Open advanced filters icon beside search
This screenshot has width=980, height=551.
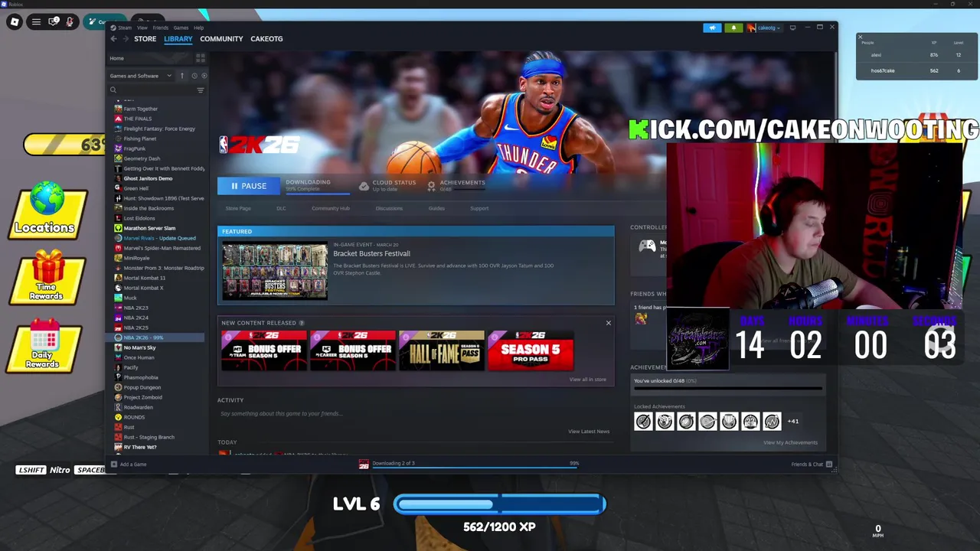pos(201,90)
